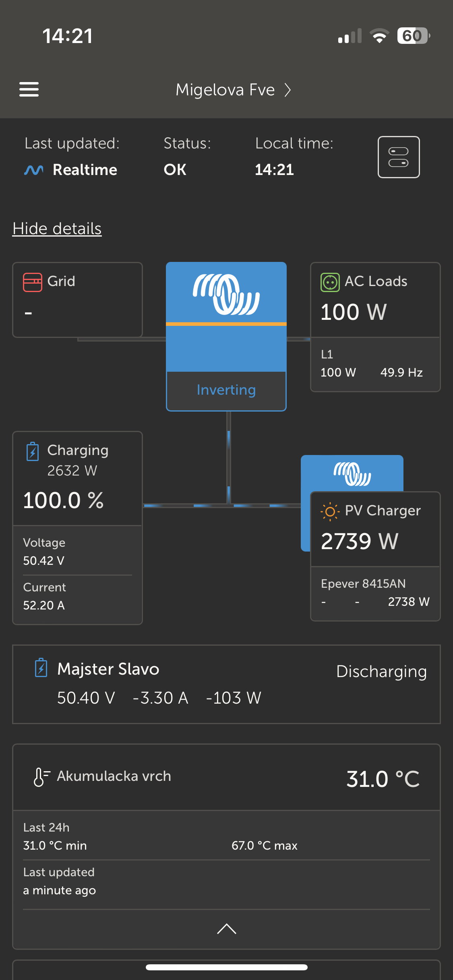
Task: Tap the Victron logo on inverter tile
Action: 226,294
